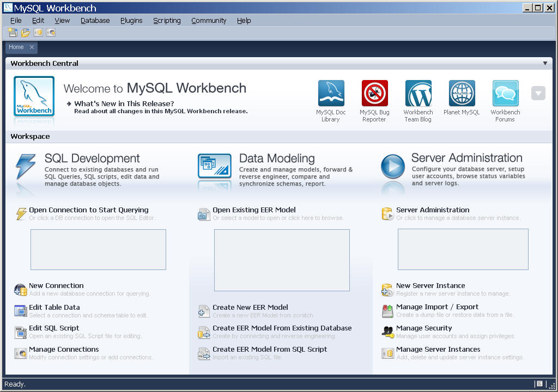Expand more shortcuts with the grey dropdown arrow
Screen dimensions: 558x392
538,94
